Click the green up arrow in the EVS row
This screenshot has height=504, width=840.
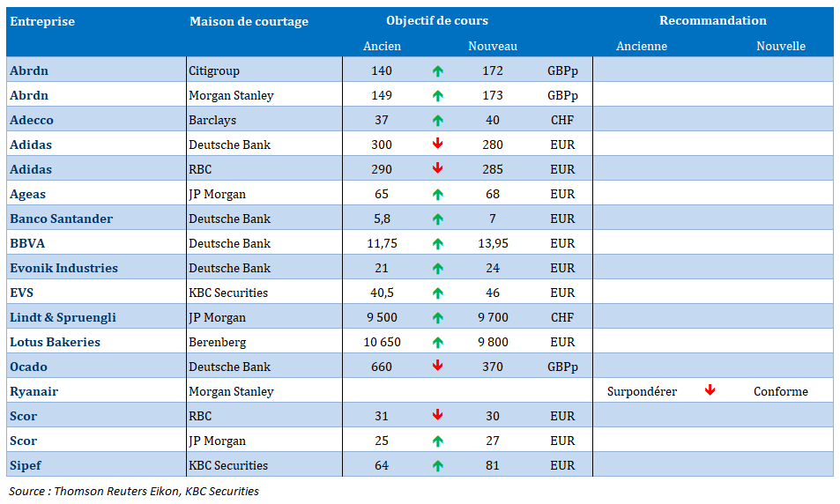[x=438, y=293]
